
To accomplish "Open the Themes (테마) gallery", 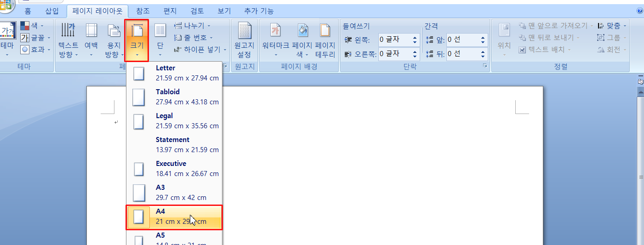I will point(8,40).
